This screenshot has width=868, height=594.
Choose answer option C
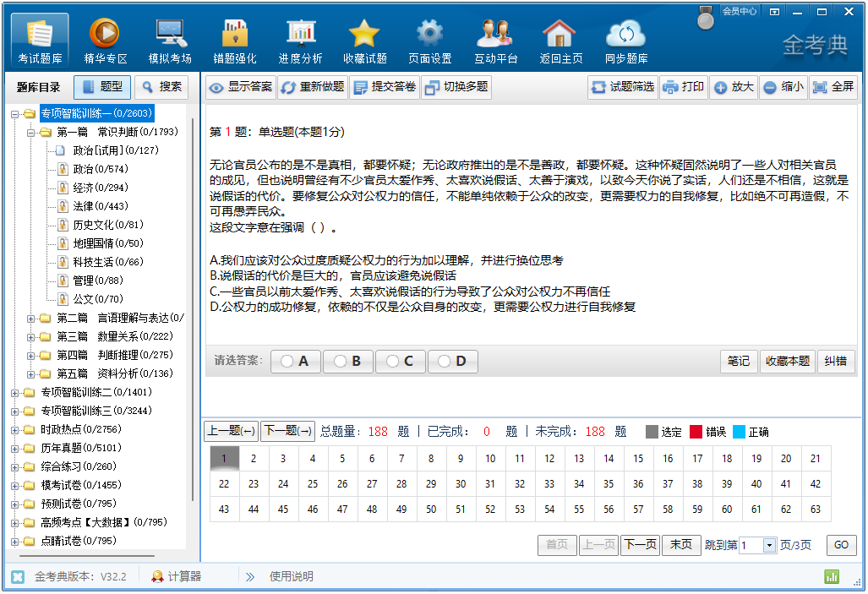coord(400,362)
